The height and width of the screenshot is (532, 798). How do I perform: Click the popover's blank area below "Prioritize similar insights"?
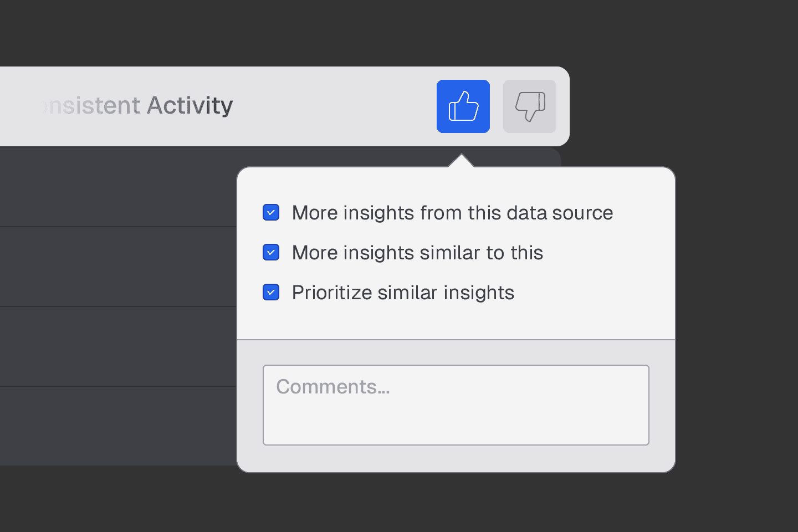(x=456, y=320)
